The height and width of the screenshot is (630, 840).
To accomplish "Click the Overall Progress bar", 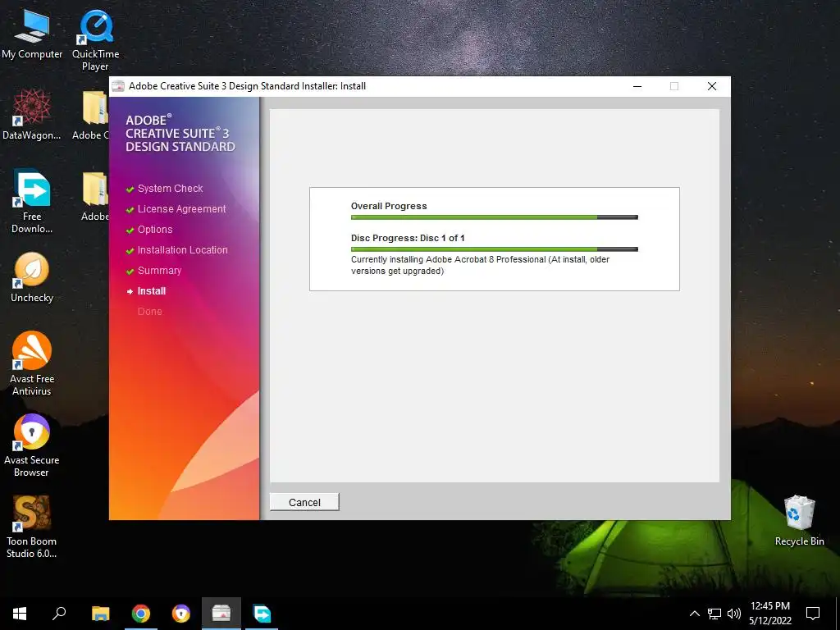I will tap(495, 217).
